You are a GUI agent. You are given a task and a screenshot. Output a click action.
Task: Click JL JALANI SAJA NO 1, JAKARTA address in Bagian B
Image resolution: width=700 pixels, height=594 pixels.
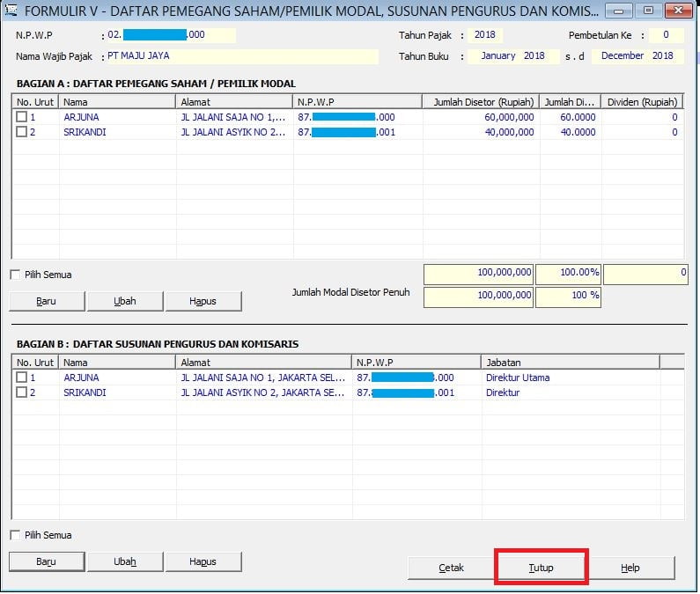pyautogui.click(x=263, y=378)
